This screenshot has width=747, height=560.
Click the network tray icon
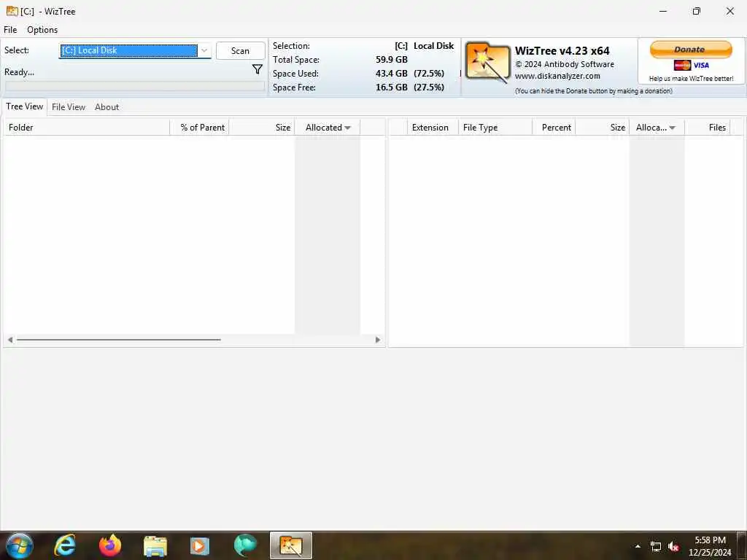point(656,547)
